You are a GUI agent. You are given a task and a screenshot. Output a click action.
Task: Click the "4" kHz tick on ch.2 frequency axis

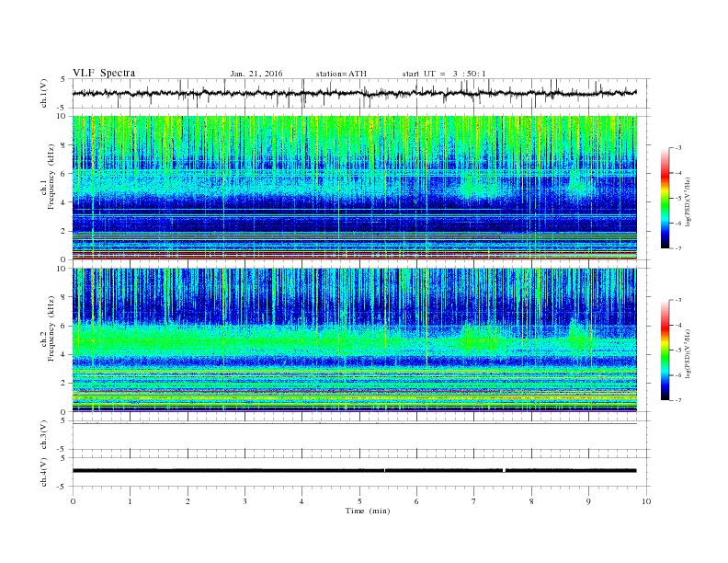click(x=64, y=355)
